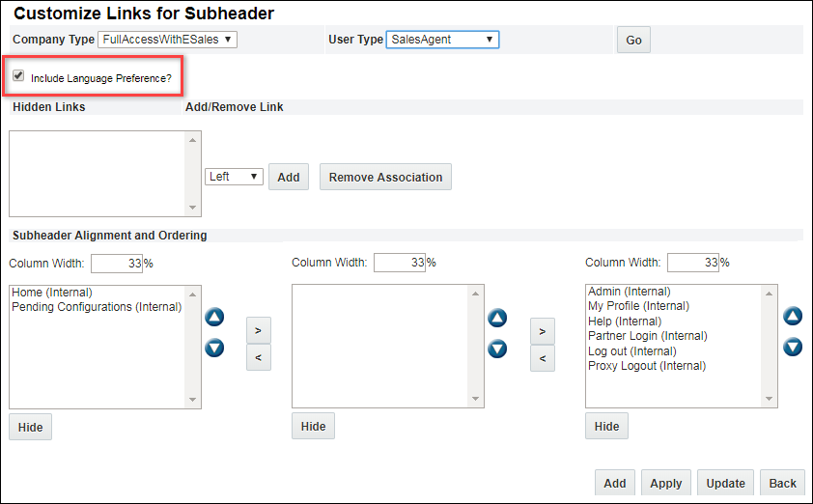Click Hidden Links list scroll-up arrow
Screen dimensions: 813x504
tap(193, 140)
